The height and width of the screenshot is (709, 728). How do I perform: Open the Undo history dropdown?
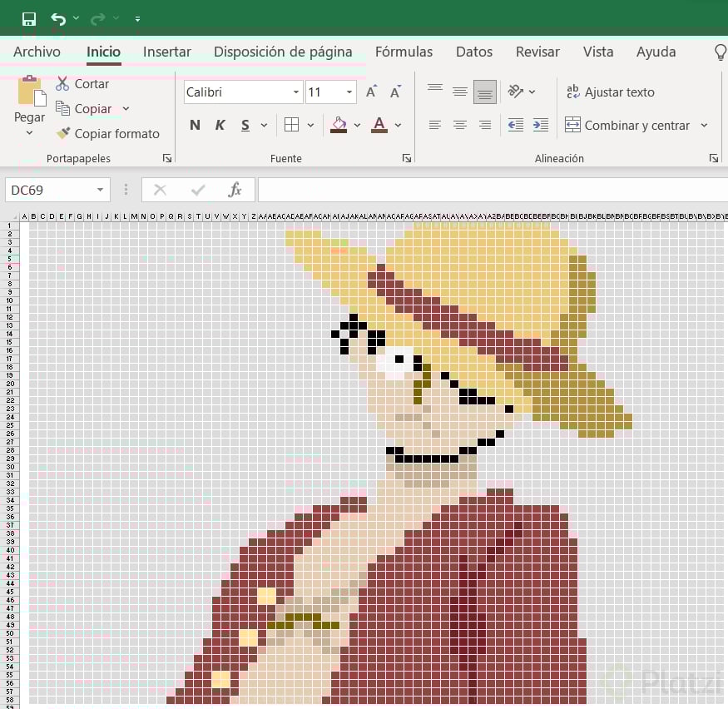77,18
